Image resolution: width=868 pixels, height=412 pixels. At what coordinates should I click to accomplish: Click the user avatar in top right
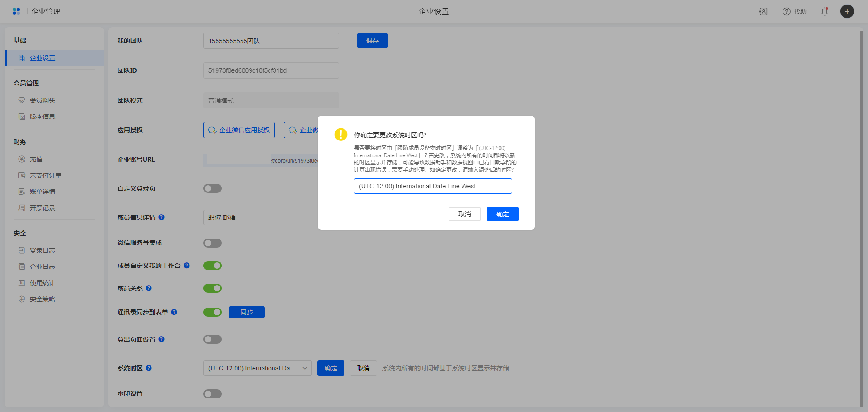(847, 12)
